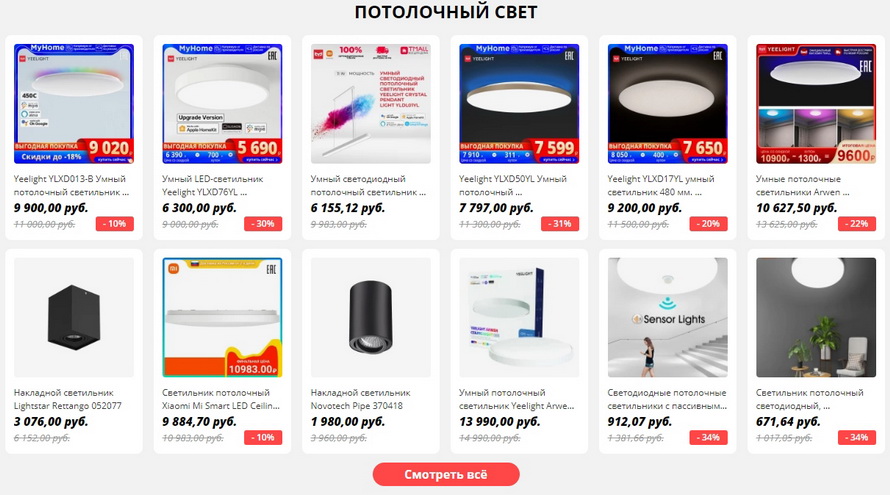
Task: Click the -31% discount badge
Action: 560,224
